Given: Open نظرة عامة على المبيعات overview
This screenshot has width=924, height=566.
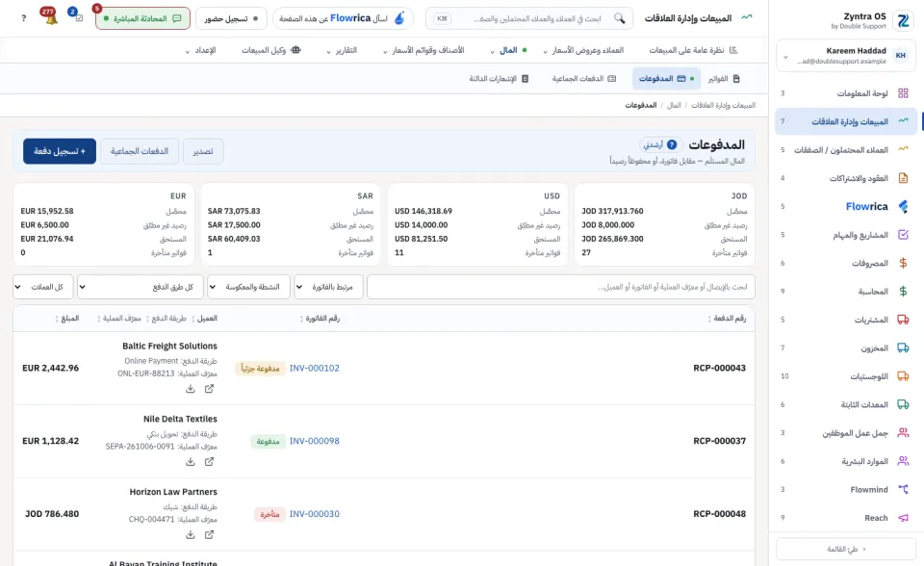Looking at the screenshot, I should pyautogui.click(x=693, y=50).
